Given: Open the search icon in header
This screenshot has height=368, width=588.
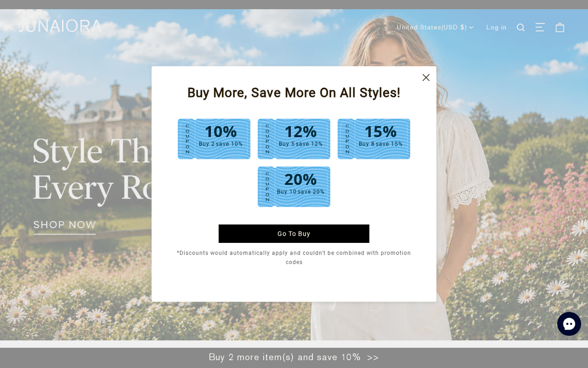Looking at the screenshot, I should click(x=520, y=27).
